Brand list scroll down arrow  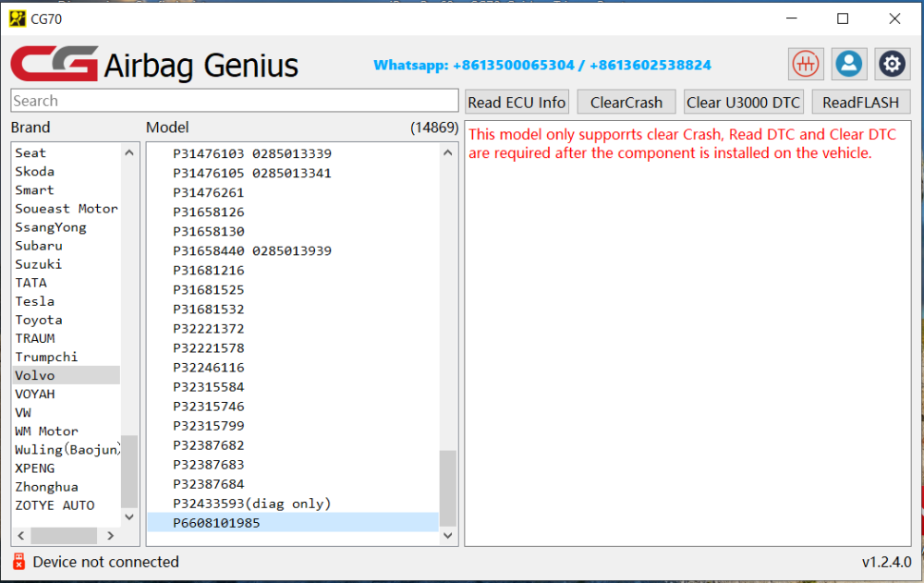[129, 517]
